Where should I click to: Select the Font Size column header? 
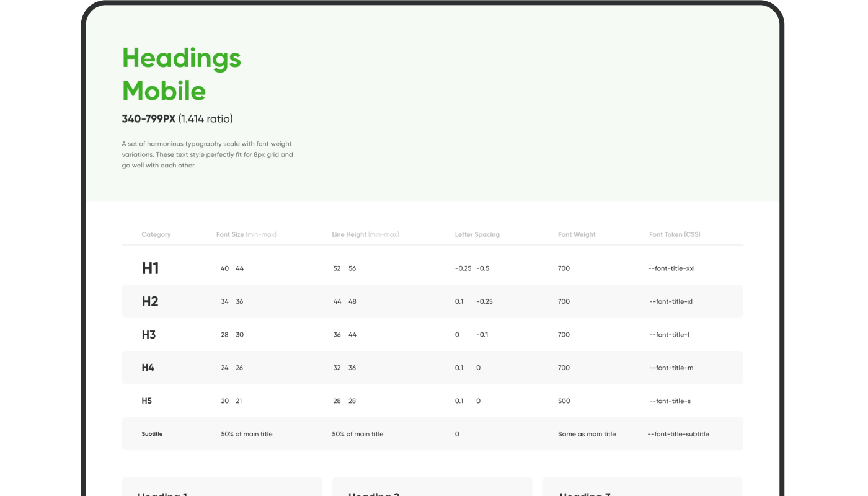[246, 234]
